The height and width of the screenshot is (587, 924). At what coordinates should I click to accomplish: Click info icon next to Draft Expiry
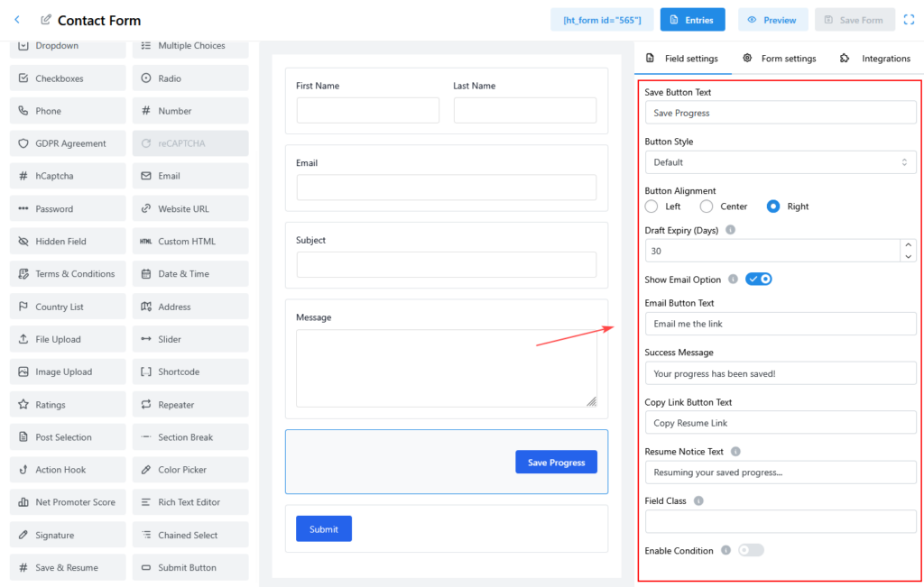point(730,230)
